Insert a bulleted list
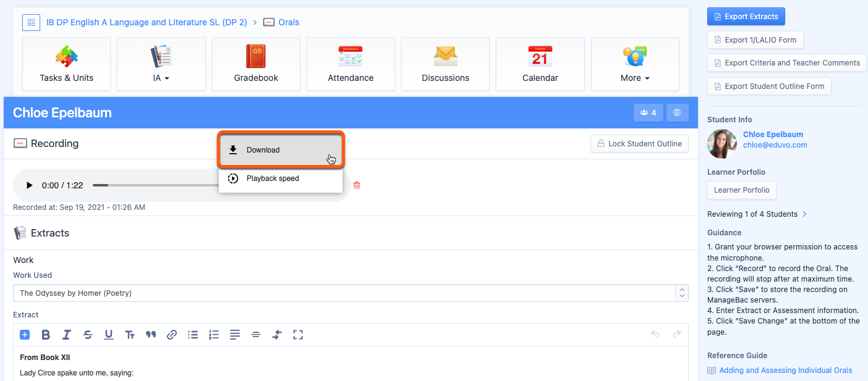Screen dimensions: 868x381 [x=193, y=335]
